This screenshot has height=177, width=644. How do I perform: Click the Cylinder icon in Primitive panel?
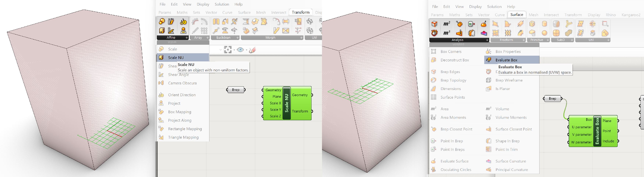point(544,24)
